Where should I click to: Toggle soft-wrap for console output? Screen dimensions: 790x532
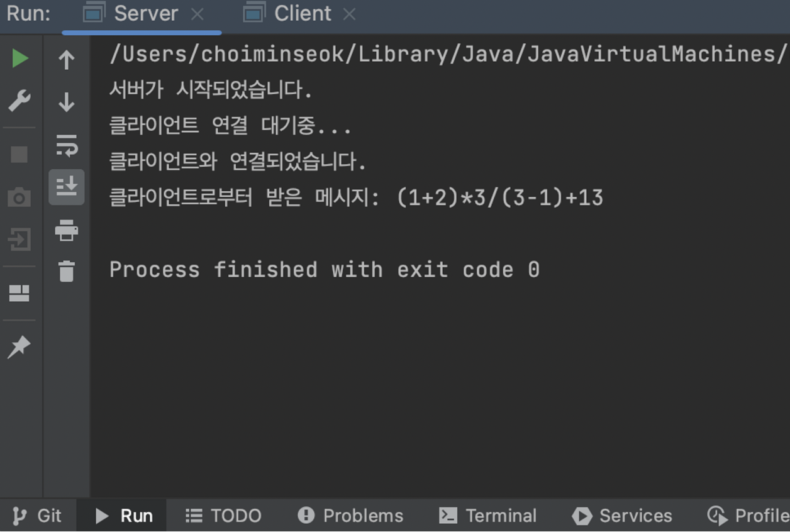66,145
